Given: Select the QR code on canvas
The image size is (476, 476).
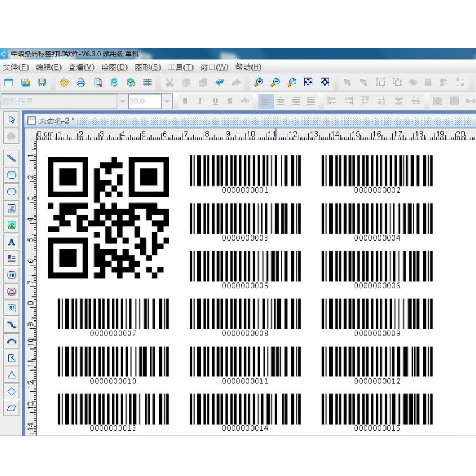Looking at the screenshot, I should [109, 217].
